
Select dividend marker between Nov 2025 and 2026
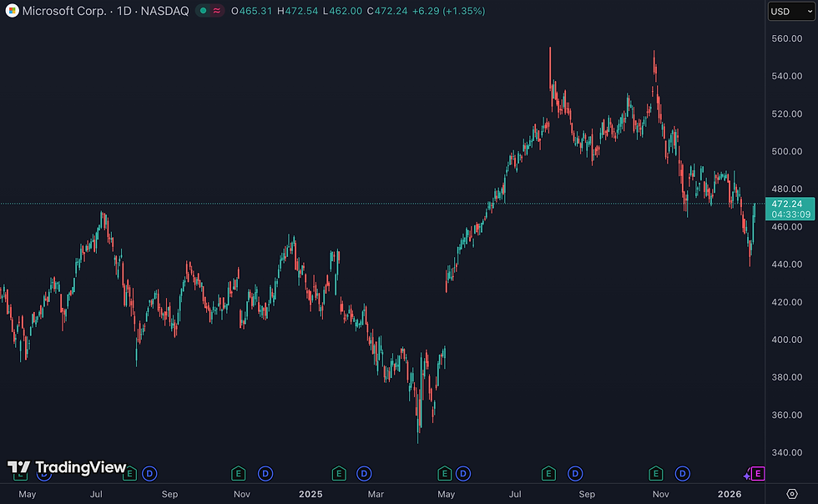click(683, 474)
